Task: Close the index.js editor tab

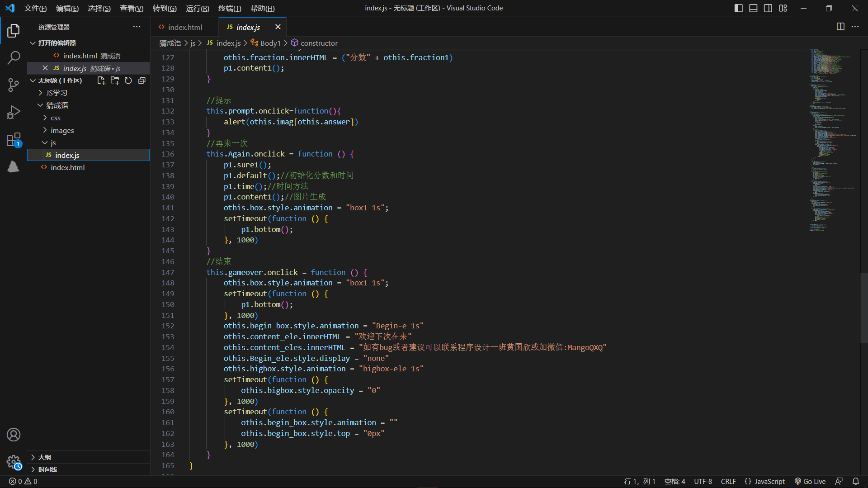Action: (278, 27)
